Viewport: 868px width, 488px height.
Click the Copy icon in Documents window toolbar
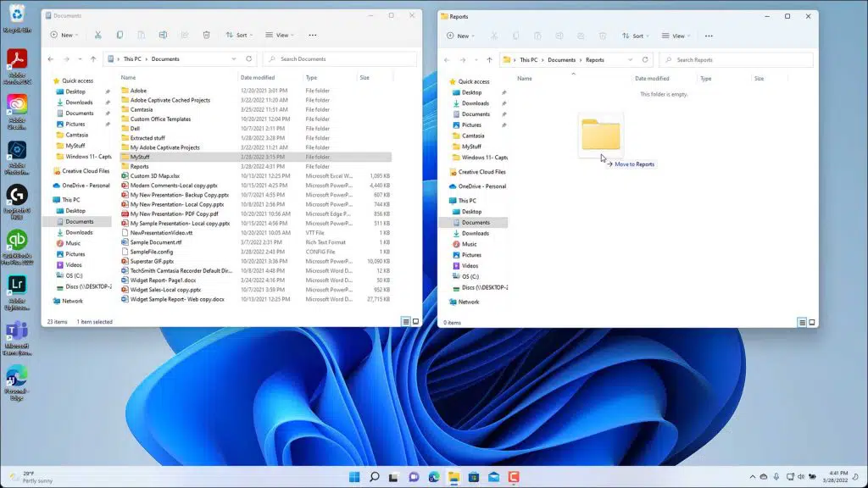coord(120,35)
